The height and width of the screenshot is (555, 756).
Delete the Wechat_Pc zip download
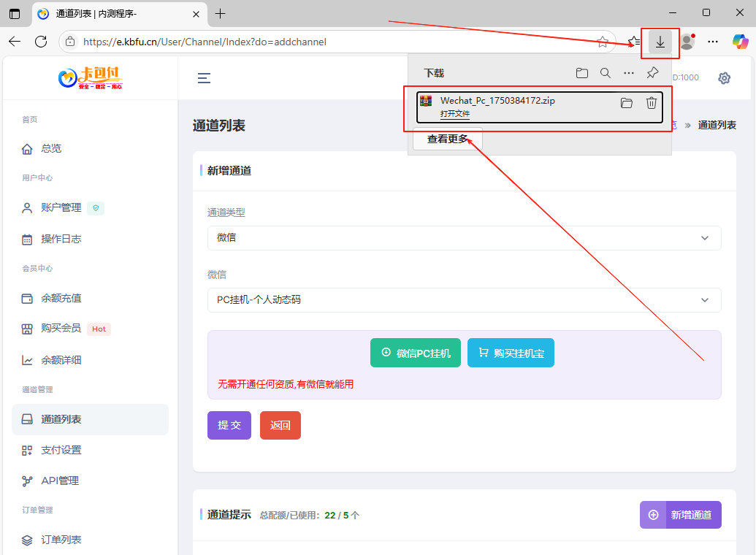pos(651,103)
